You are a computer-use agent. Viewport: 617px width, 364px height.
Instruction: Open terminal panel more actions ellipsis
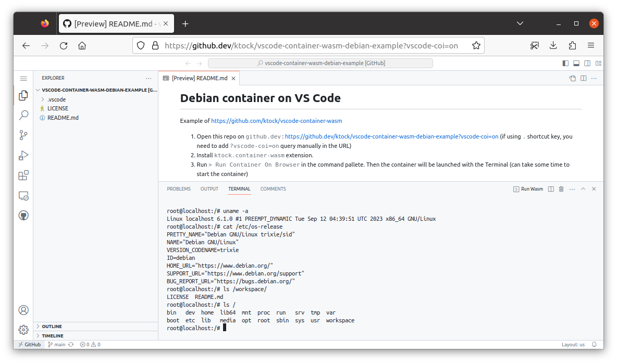point(572,189)
